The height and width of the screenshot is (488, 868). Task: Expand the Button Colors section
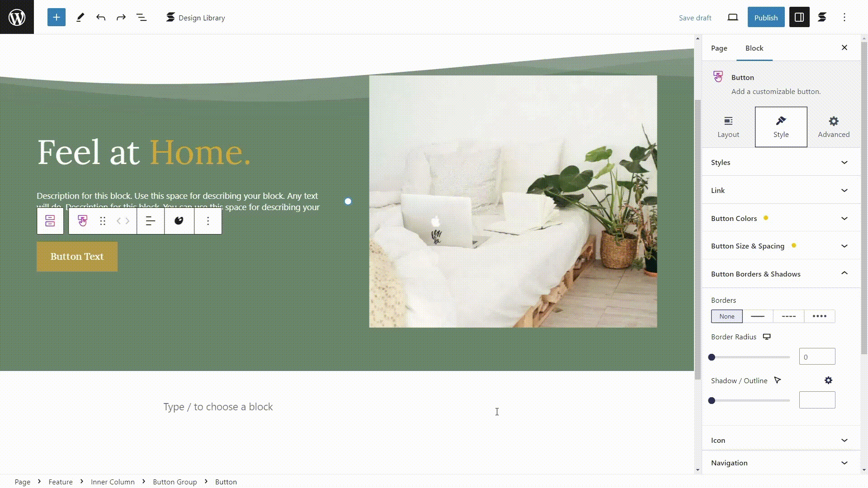pyautogui.click(x=780, y=218)
